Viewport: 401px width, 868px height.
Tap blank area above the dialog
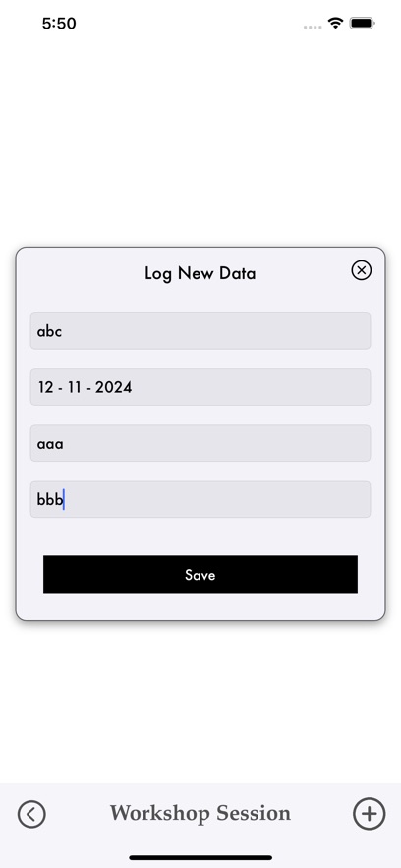pyautogui.click(x=200, y=139)
